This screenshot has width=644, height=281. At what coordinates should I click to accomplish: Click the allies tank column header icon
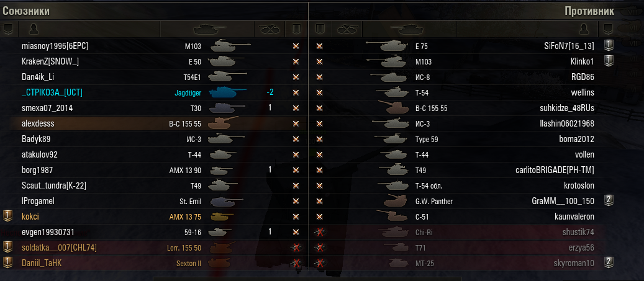click(x=210, y=29)
